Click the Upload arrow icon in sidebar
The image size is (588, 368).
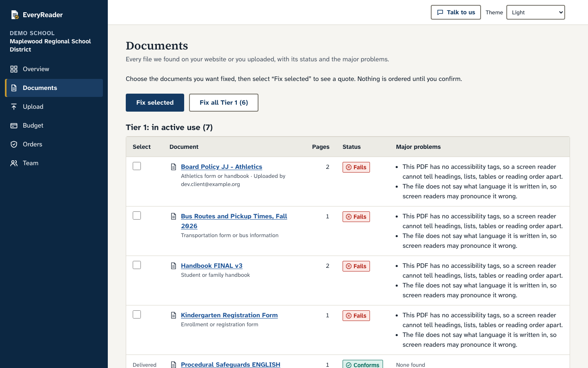point(14,107)
